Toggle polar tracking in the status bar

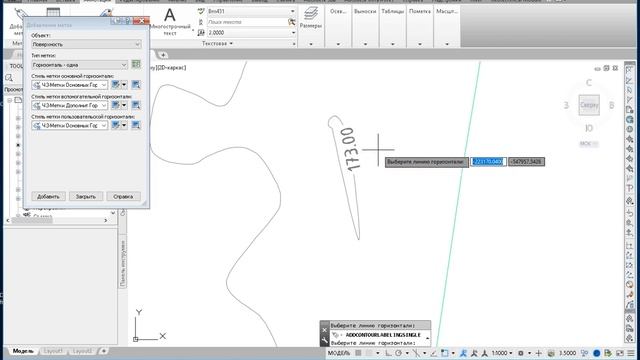pos(398,353)
